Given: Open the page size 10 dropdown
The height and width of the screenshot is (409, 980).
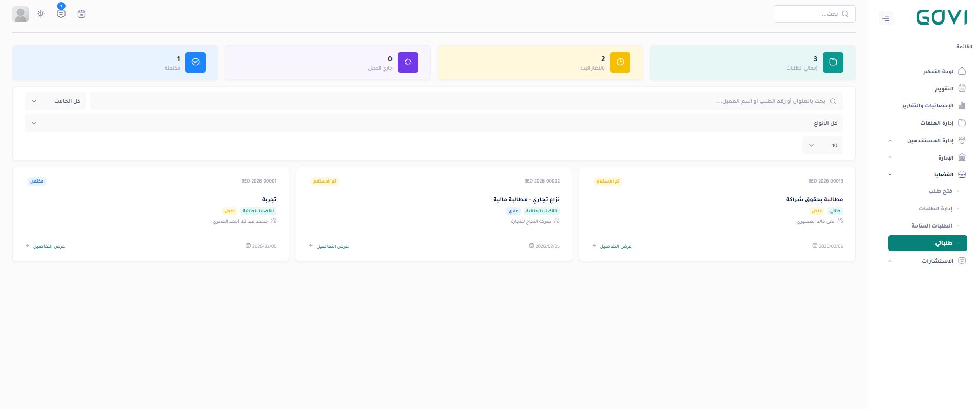Looking at the screenshot, I should 822,146.
